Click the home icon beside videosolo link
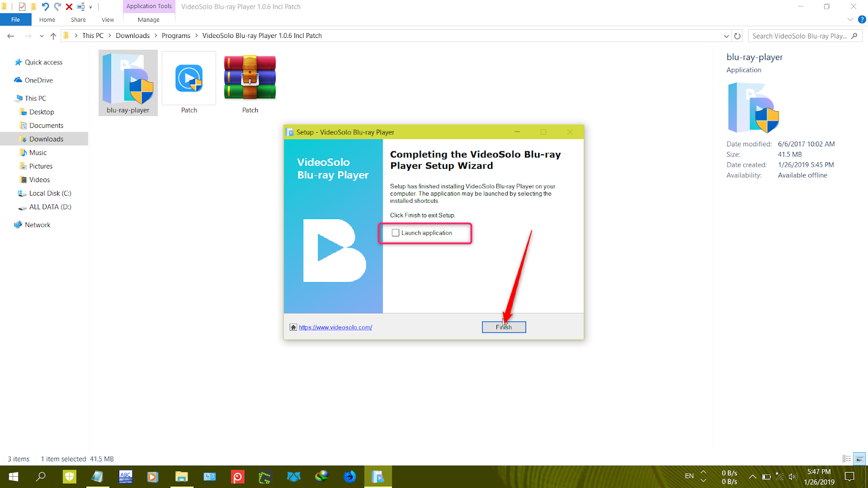Viewport: 868px width, 488px height. tap(293, 327)
